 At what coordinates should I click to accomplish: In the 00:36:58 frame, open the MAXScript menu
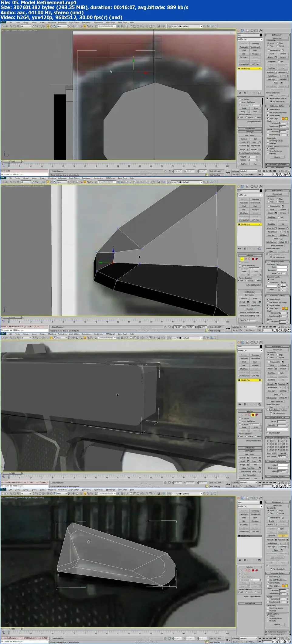coord(110,490)
